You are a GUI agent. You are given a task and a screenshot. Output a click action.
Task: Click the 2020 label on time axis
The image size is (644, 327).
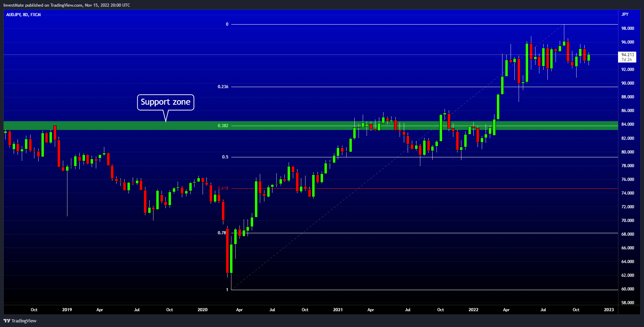(202, 310)
